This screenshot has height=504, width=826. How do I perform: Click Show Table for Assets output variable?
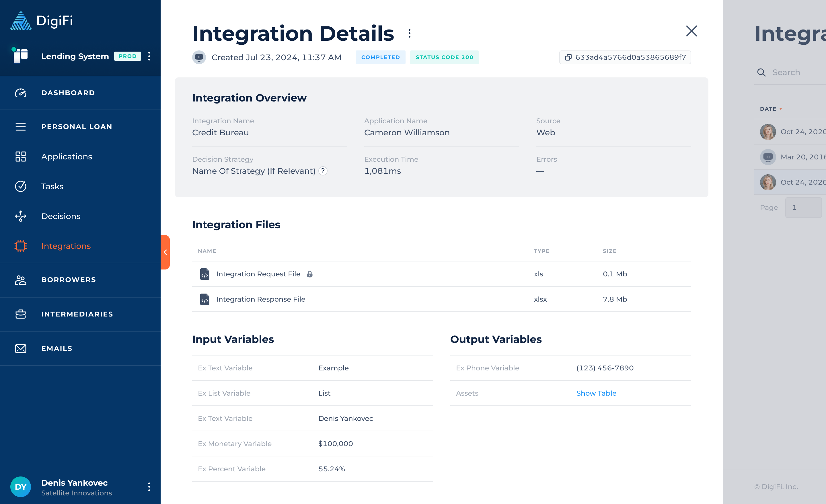click(596, 393)
